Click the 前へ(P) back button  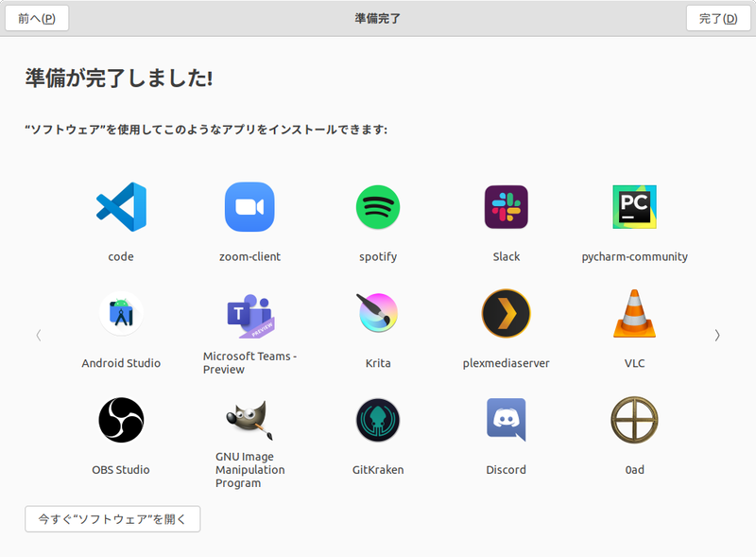click(x=37, y=18)
